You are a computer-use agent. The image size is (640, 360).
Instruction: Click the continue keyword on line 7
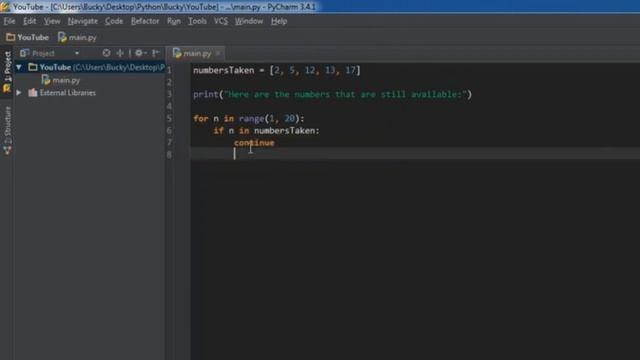click(x=254, y=143)
